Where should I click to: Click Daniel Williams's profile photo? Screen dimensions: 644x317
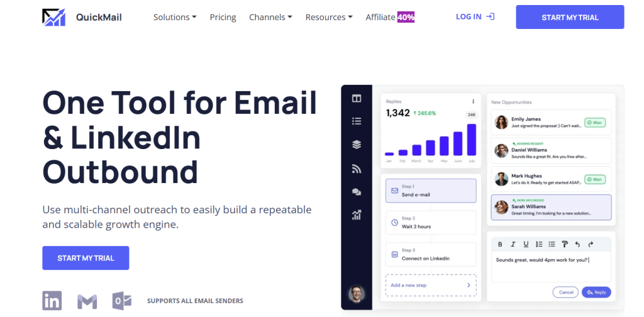501,151
